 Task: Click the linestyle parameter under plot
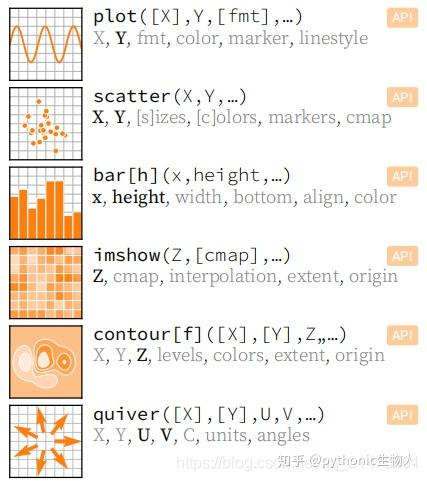(333, 38)
